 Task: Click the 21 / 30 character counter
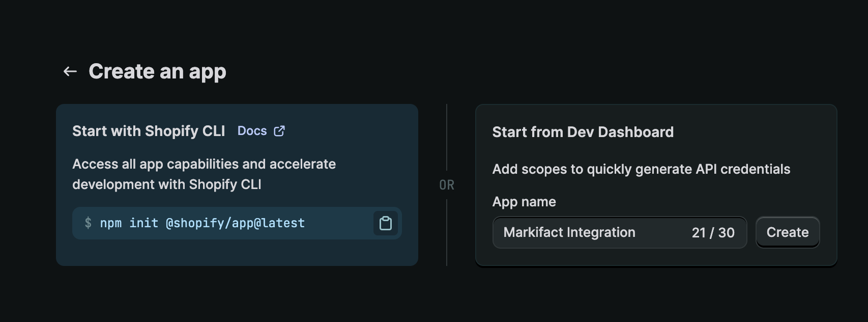(713, 232)
